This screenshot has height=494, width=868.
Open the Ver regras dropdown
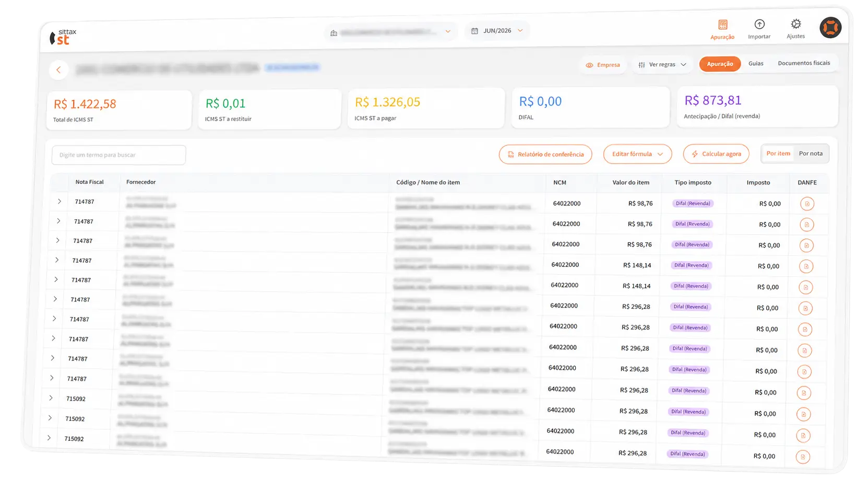pyautogui.click(x=662, y=65)
